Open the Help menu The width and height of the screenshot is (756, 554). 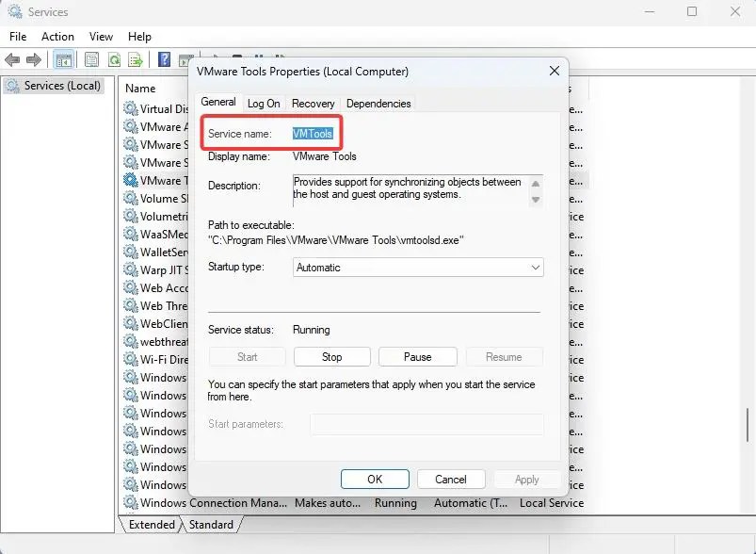(139, 37)
